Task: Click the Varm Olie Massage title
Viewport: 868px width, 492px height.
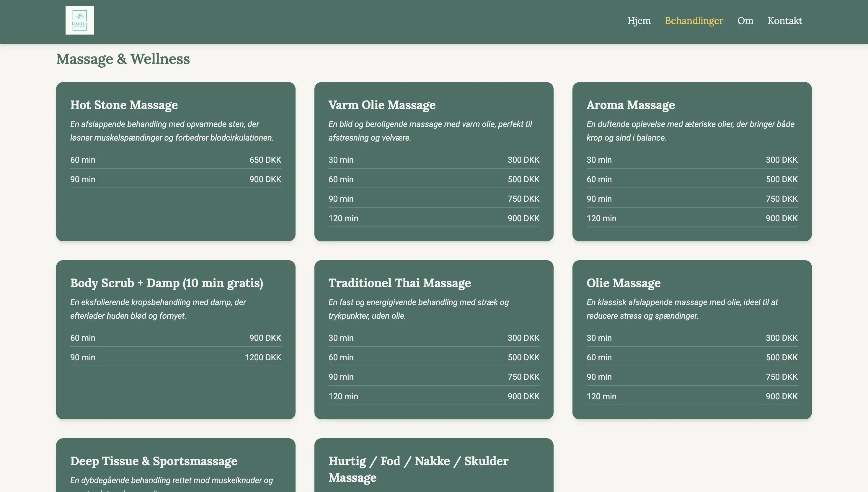Action: pyautogui.click(x=382, y=105)
